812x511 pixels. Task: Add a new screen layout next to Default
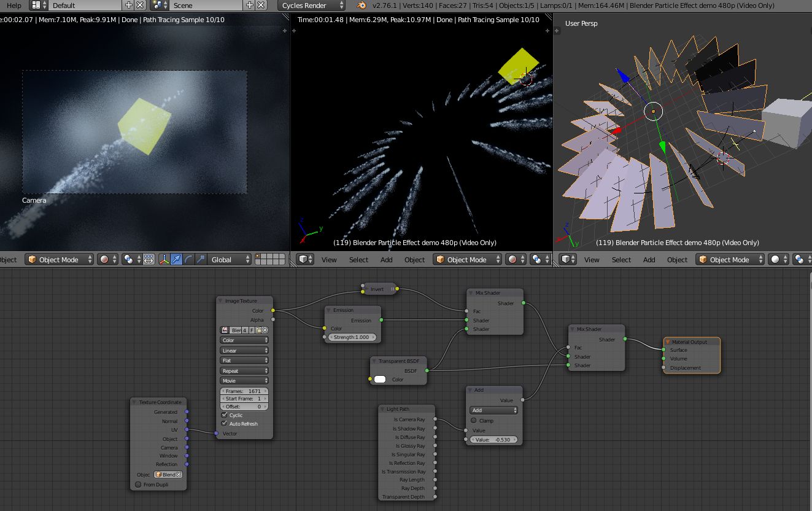coord(129,5)
